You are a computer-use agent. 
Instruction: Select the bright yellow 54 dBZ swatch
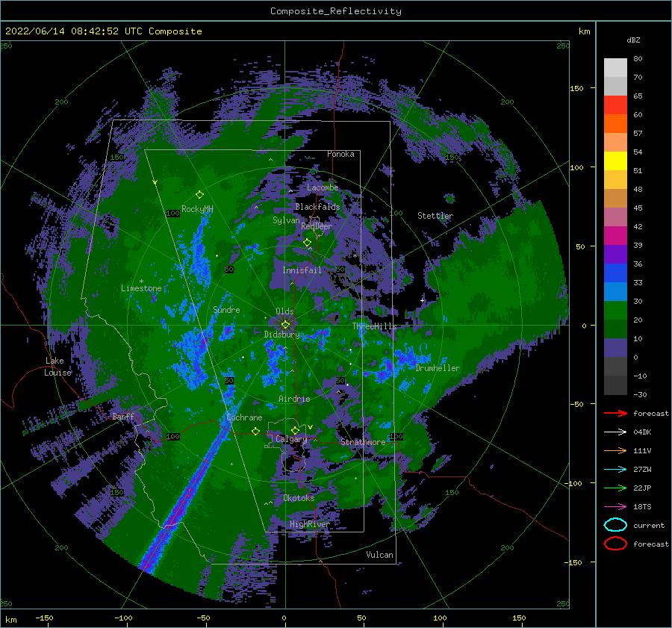pyautogui.click(x=615, y=161)
